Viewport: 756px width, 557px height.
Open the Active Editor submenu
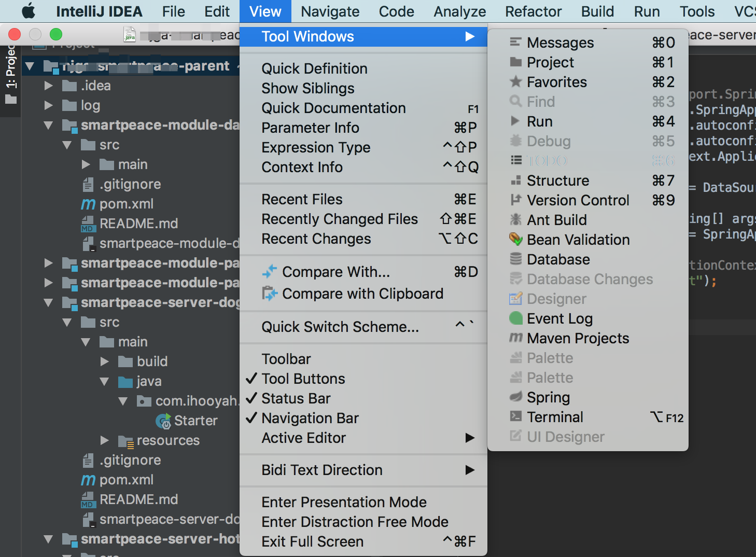click(303, 438)
